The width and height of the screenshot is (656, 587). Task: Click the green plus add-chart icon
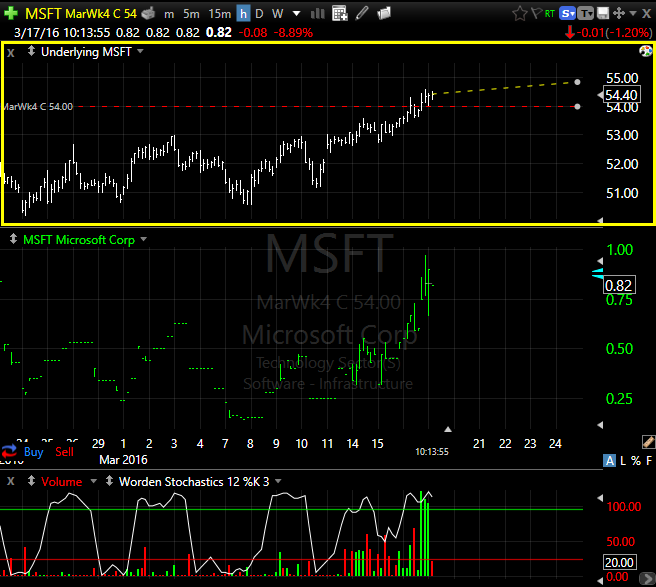click(x=11, y=13)
